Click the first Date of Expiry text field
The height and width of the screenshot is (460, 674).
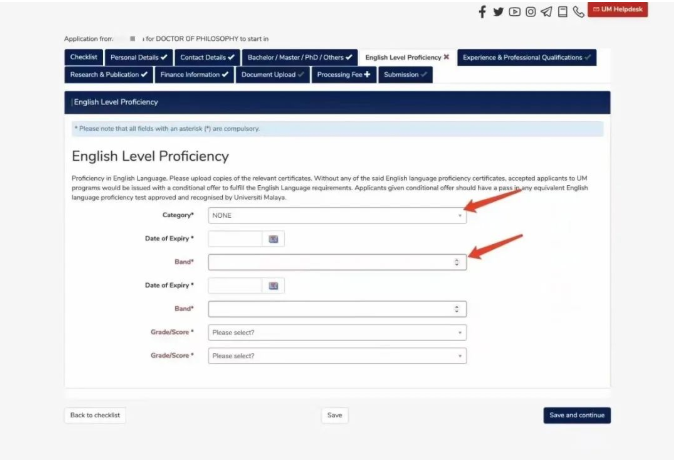tap(235, 239)
